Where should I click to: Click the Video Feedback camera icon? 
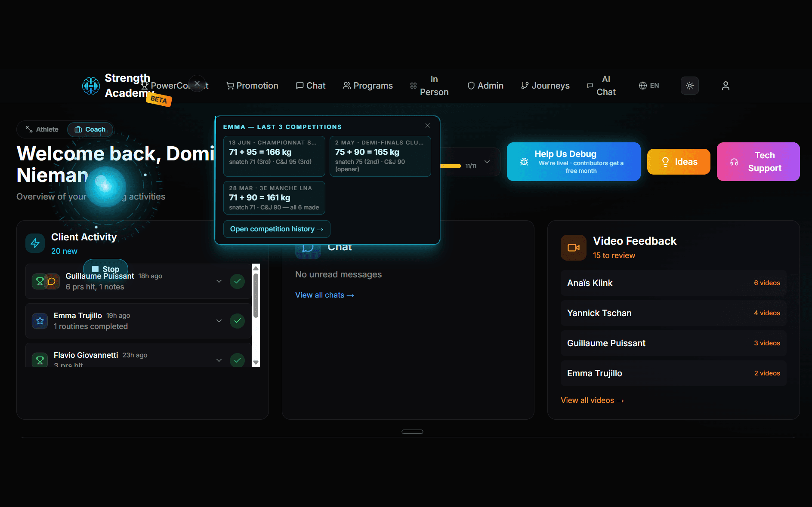pyautogui.click(x=574, y=248)
